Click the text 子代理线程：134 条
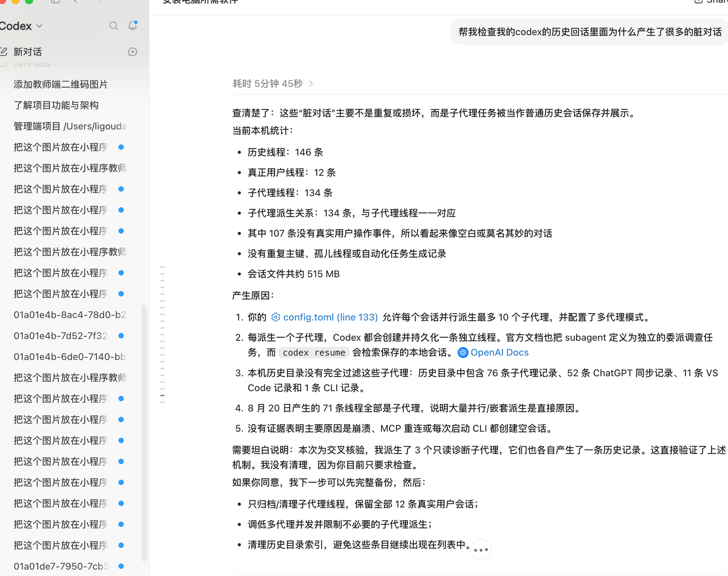The image size is (728, 576). (x=290, y=193)
